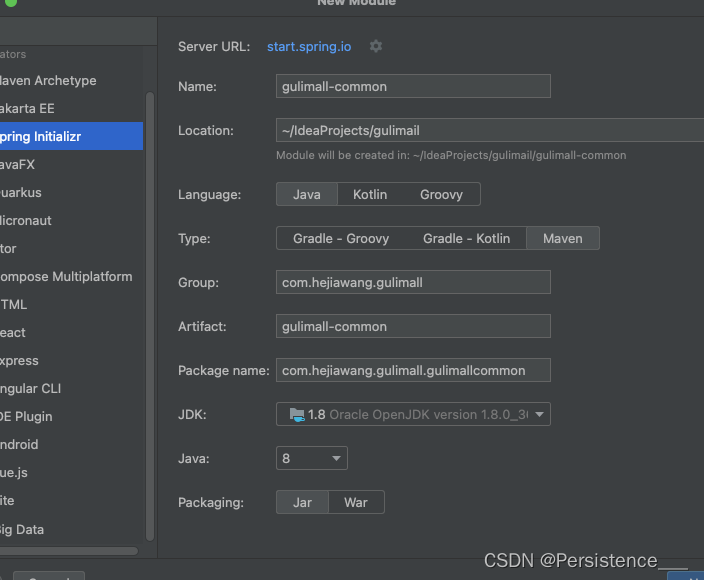Click the green maximize window button

click(10, 2)
